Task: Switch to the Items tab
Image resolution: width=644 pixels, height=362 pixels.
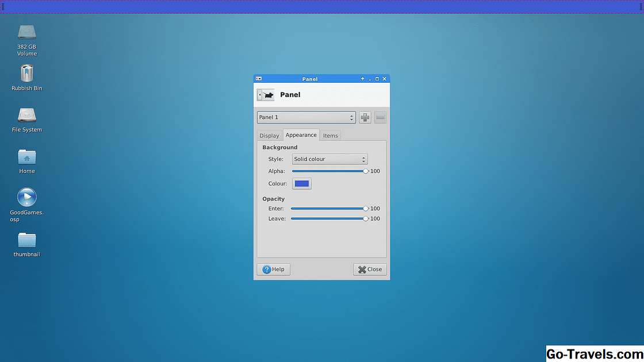Action: pyautogui.click(x=330, y=136)
